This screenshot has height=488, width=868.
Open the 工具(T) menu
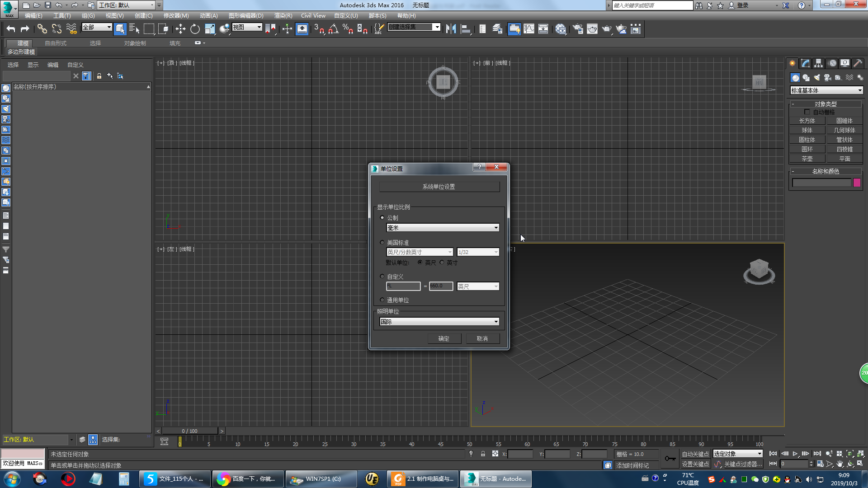(62, 15)
